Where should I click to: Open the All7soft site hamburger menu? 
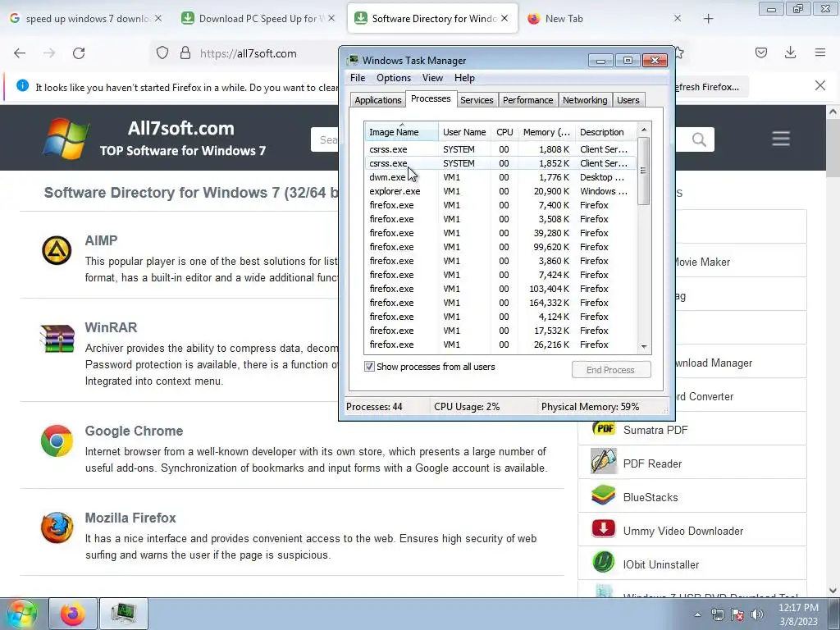(781, 139)
